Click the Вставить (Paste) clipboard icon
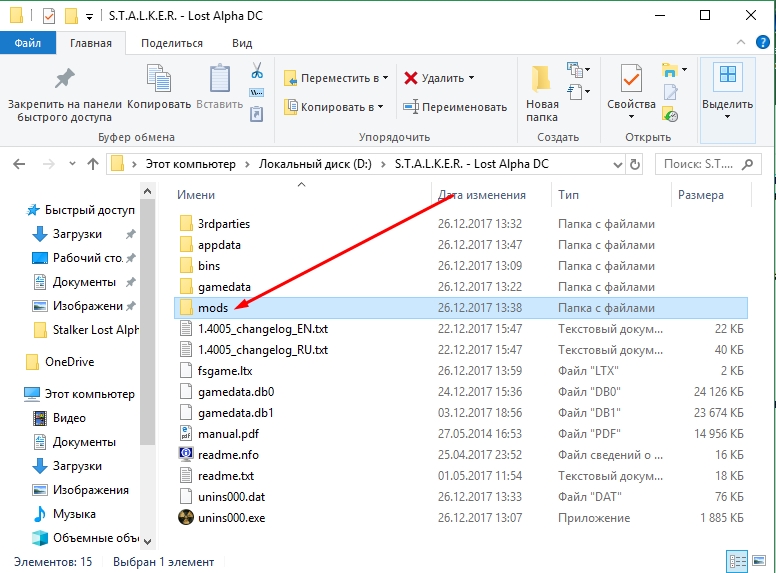776x573 pixels. coord(219,78)
